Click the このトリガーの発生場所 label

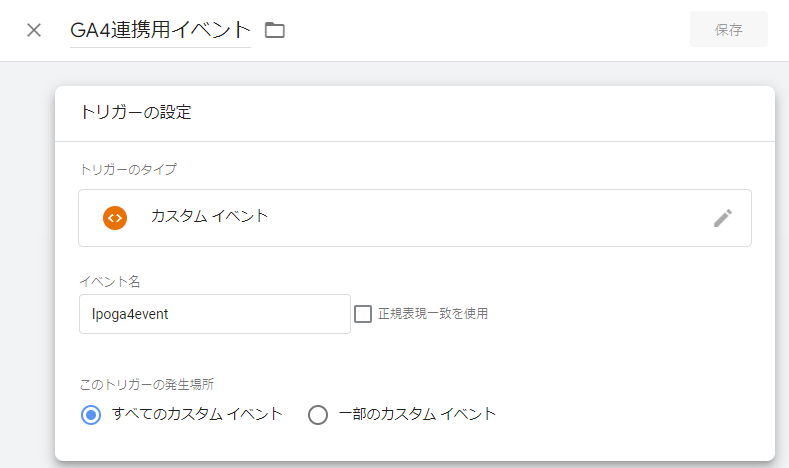click(145, 383)
